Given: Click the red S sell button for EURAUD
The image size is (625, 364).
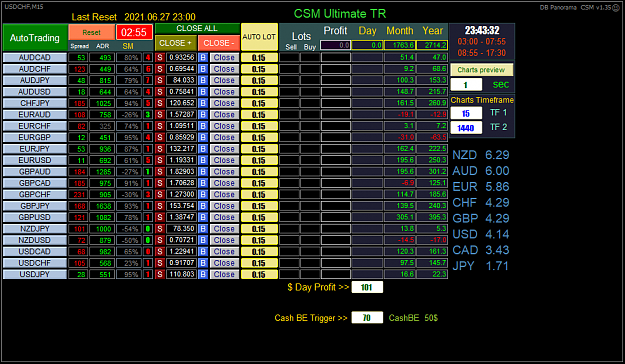Looking at the screenshot, I should point(160,114).
